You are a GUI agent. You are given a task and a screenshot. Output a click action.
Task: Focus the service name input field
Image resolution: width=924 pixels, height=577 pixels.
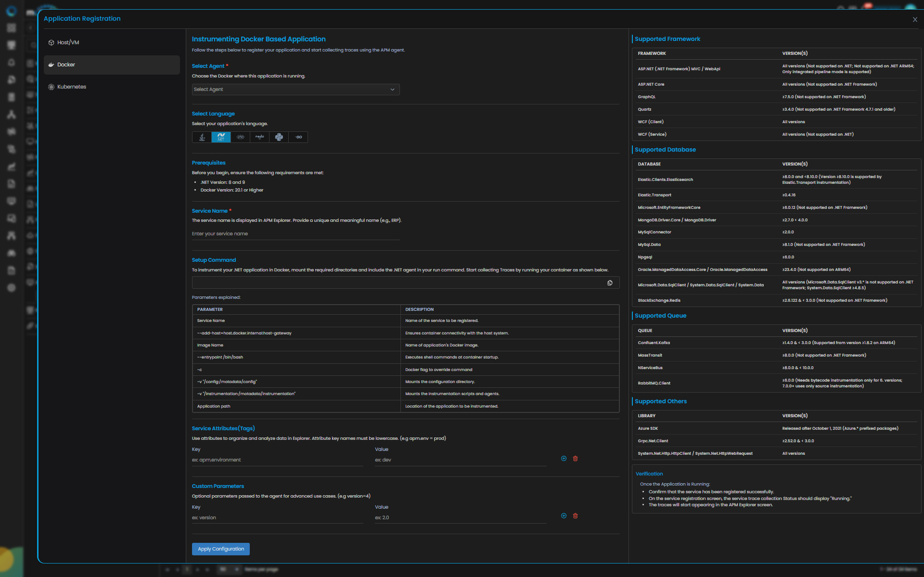coord(295,234)
